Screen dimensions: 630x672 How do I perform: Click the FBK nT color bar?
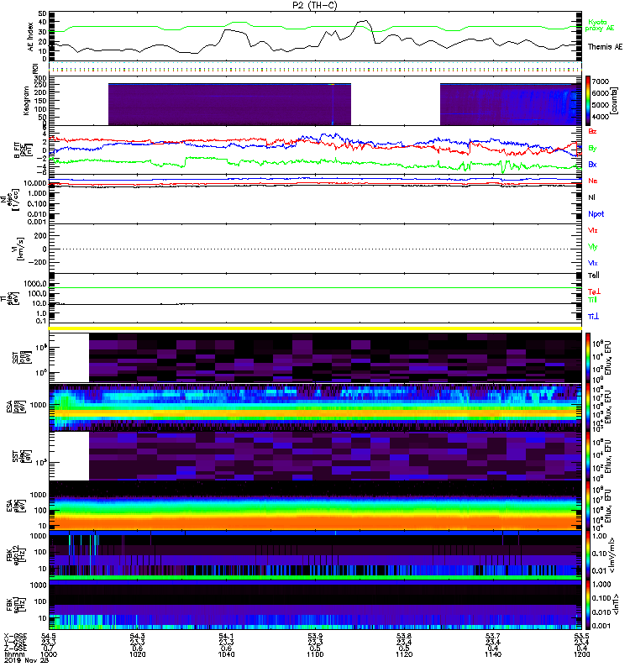(x=588, y=605)
